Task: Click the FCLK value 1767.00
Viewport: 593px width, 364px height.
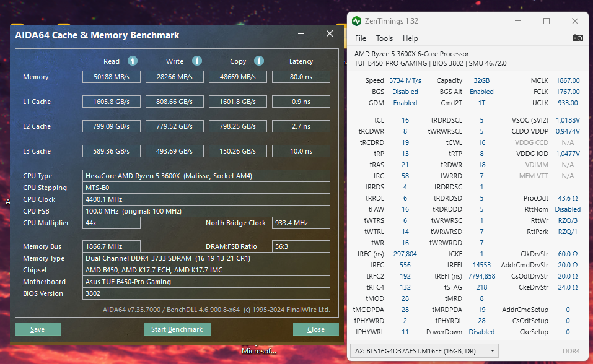Action: tap(568, 92)
